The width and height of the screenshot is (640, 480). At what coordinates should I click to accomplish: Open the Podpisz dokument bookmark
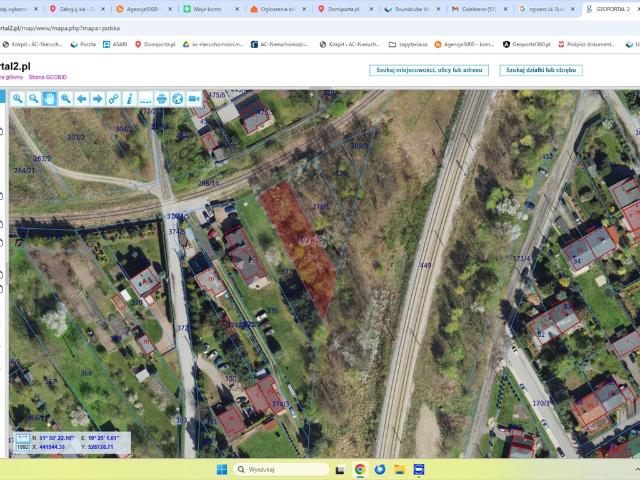pos(587,44)
